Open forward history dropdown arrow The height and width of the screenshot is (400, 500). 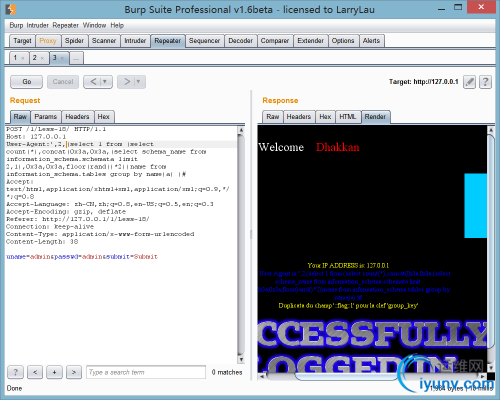click(138, 82)
